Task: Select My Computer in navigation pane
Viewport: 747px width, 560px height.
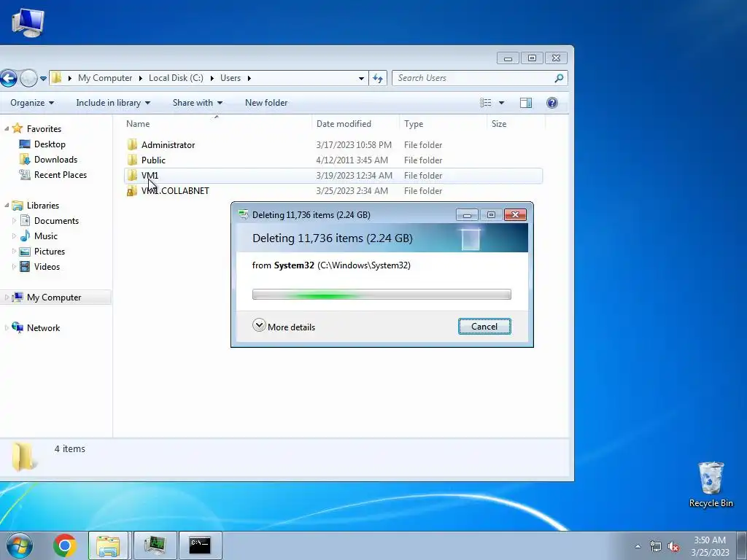Action: pos(54,297)
